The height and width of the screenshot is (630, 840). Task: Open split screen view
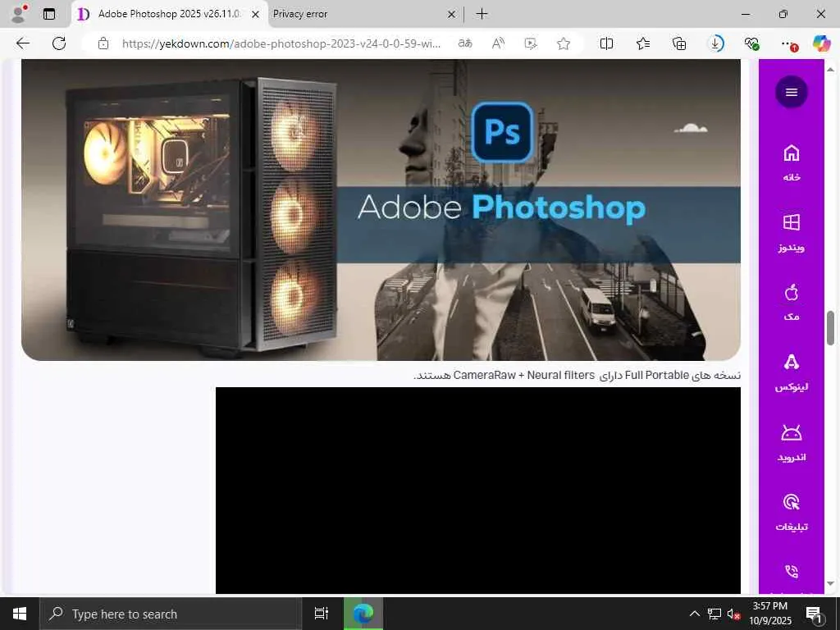click(606, 43)
